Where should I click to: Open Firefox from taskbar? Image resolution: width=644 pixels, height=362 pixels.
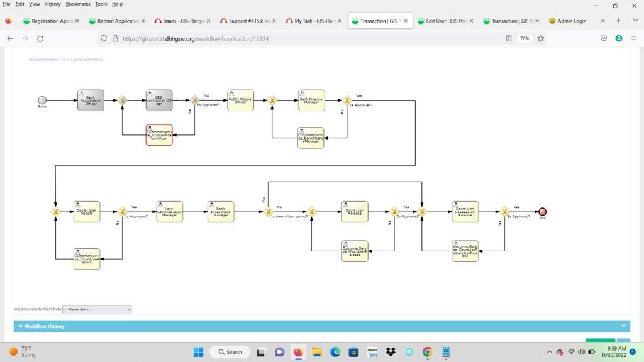tap(297, 352)
